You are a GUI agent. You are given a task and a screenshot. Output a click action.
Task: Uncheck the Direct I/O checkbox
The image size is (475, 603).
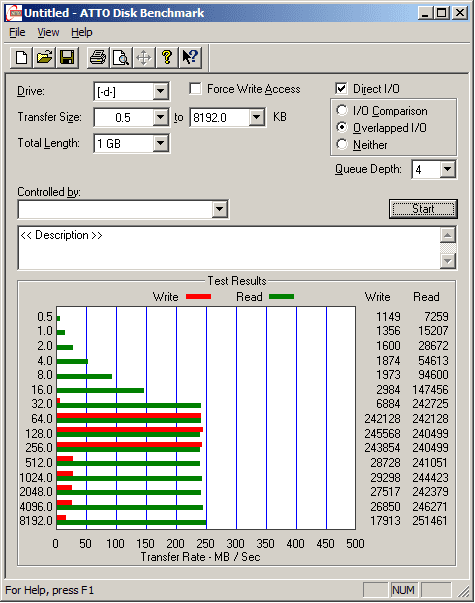[x=341, y=89]
